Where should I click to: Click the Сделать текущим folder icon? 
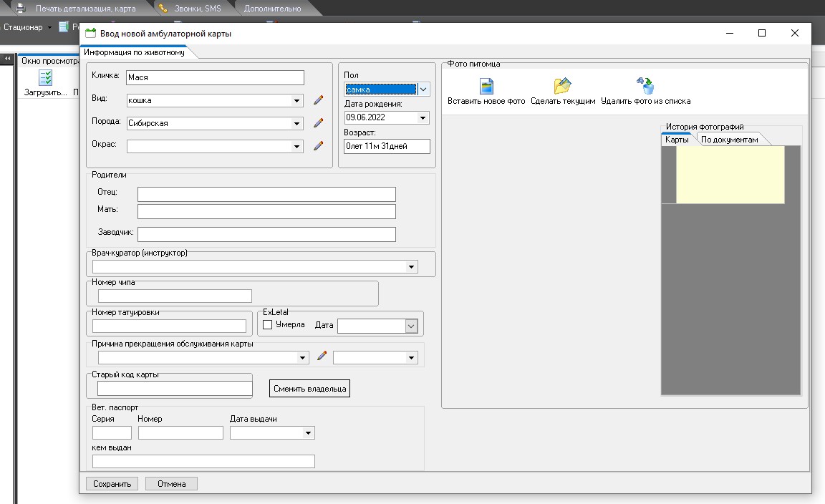pyautogui.click(x=563, y=87)
